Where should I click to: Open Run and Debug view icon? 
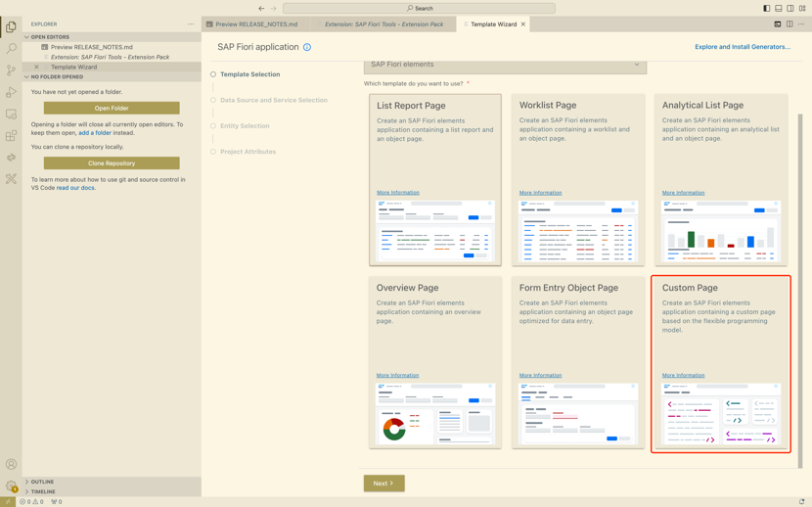pos(11,92)
